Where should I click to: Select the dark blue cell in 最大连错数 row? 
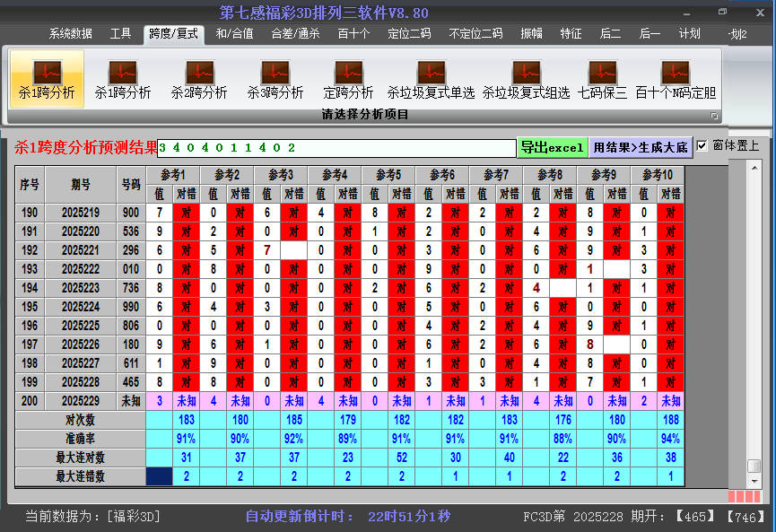[x=160, y=476]
